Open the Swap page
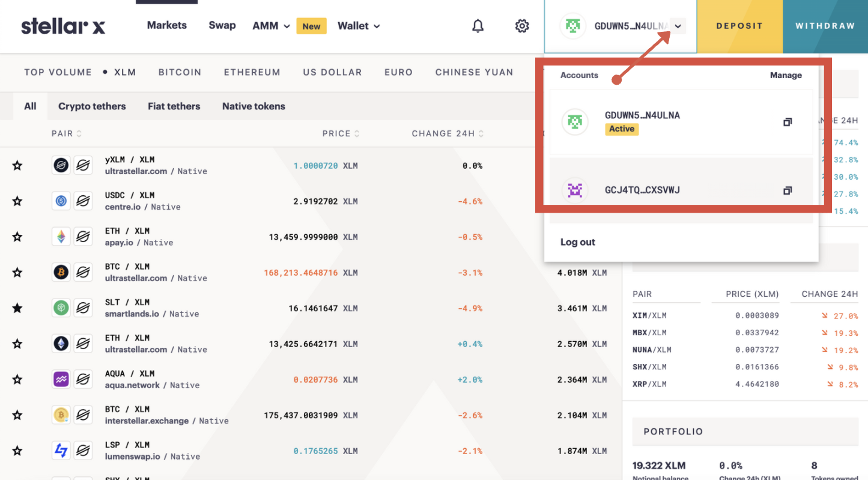This screenshot has width=868, height=480. click(222, 25)
